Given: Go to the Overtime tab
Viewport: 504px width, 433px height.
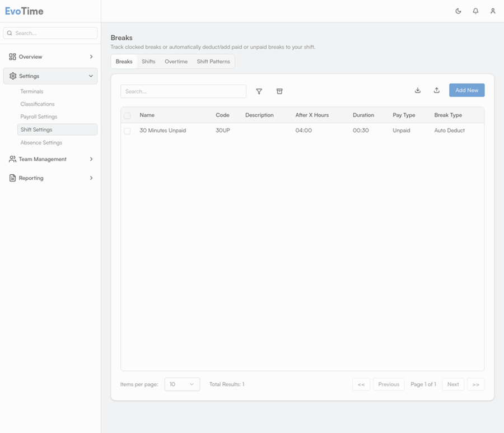Looking at the screenshot, I should pos(176,62).
